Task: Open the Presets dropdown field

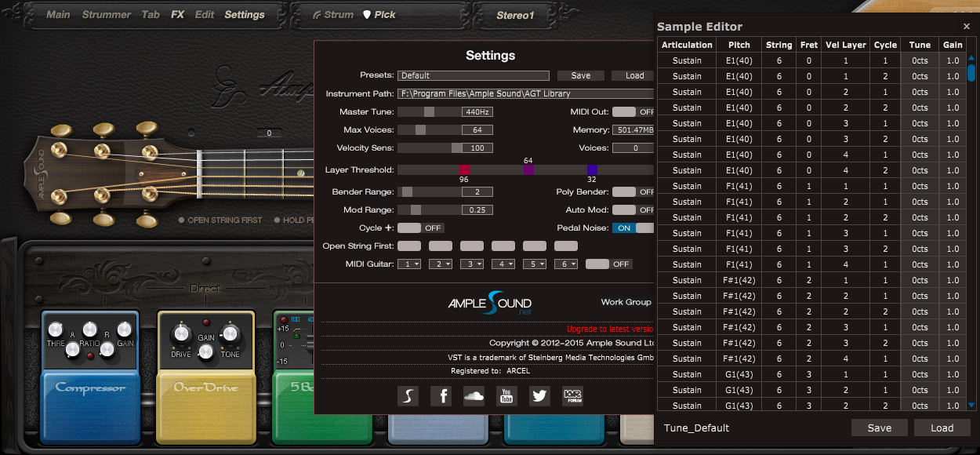Action: click(x=474, y=75)
